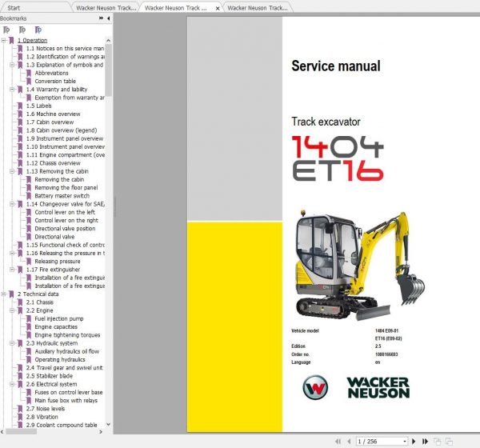The image size is (480, 448).
Task: Select the middle Wacker Neuson Track tab
Action: click(x=176, y=8)
